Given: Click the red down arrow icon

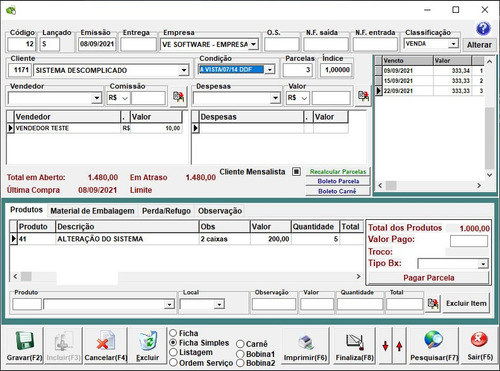Looking at the screenshot, I should tap(385, 346).
